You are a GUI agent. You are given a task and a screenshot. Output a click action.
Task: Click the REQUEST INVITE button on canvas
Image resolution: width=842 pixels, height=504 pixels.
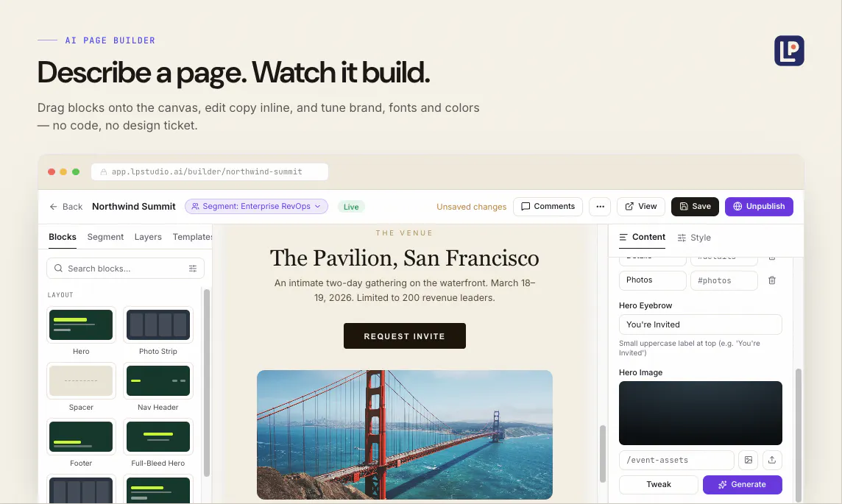tap(404, 336)
